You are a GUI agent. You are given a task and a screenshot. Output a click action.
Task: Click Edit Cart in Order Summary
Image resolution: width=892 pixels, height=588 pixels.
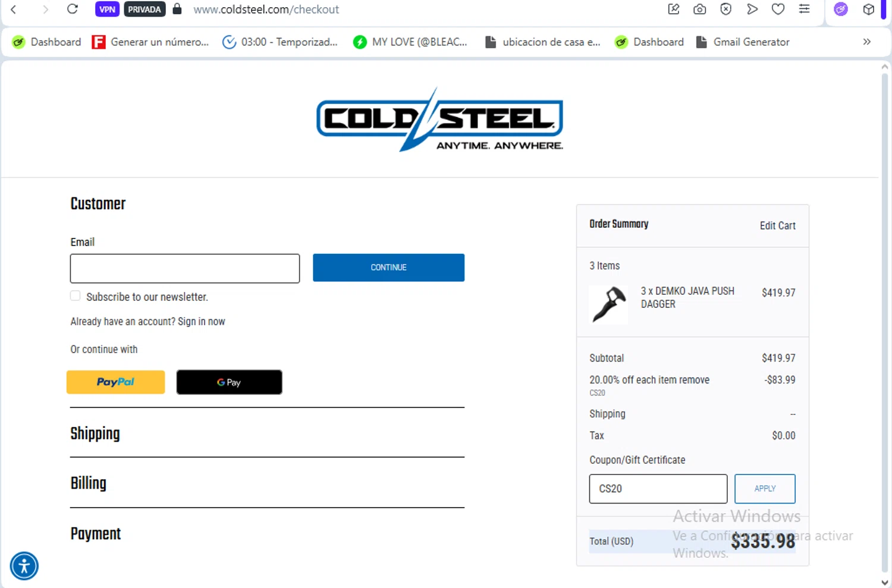777,226
